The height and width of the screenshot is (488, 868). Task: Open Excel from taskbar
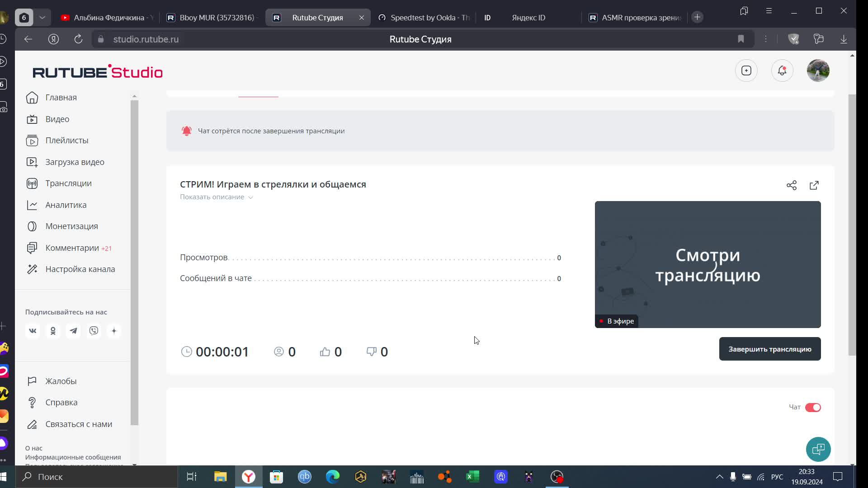click(473, 477)
